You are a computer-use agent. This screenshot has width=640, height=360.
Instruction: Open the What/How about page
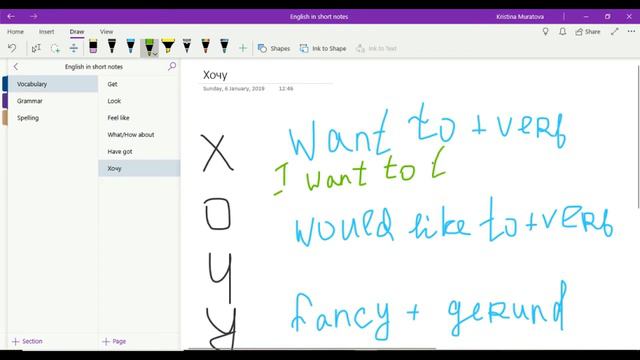click(x=139, y=134)
